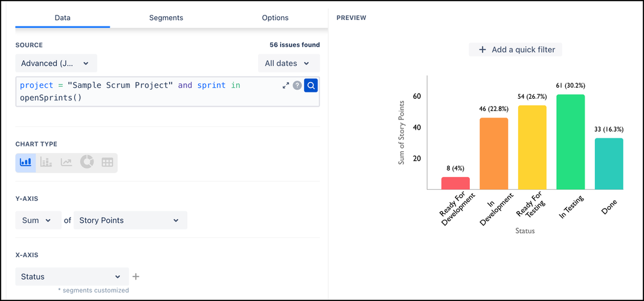
Task: Open the Story Points field dropdown
Action: (130, 220)
